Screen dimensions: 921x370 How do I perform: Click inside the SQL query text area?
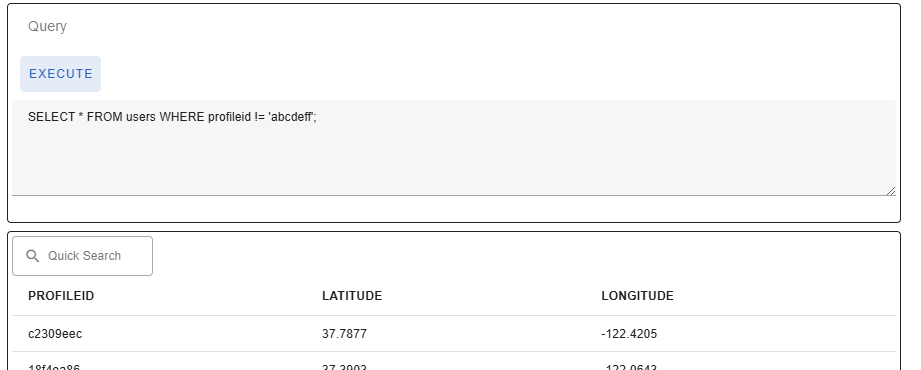453,147
